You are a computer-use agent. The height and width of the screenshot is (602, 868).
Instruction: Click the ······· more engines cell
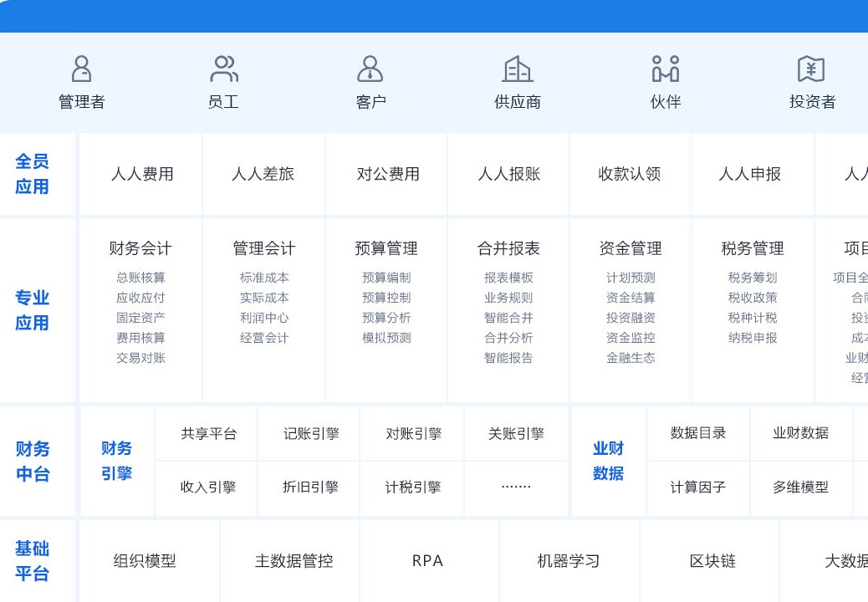[x=516, y=487]
